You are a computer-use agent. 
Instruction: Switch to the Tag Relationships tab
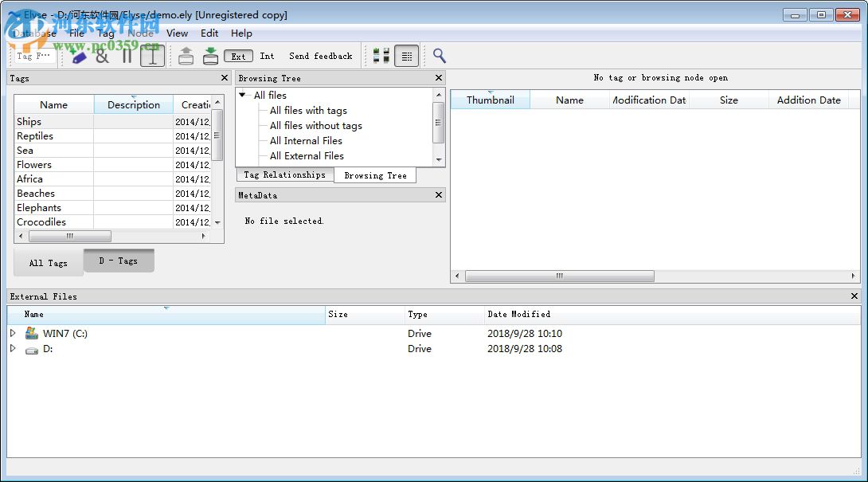(284, 175)
